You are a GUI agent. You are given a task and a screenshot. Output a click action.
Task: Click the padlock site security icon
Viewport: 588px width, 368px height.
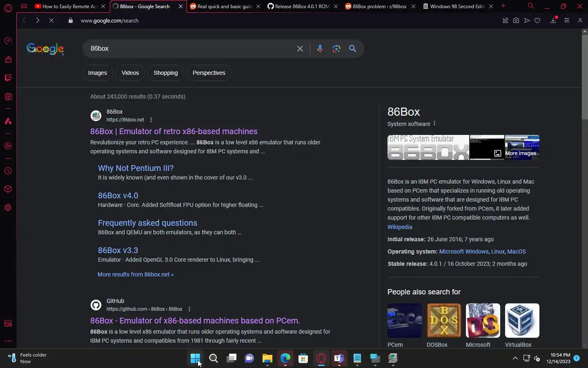point(71,20)
